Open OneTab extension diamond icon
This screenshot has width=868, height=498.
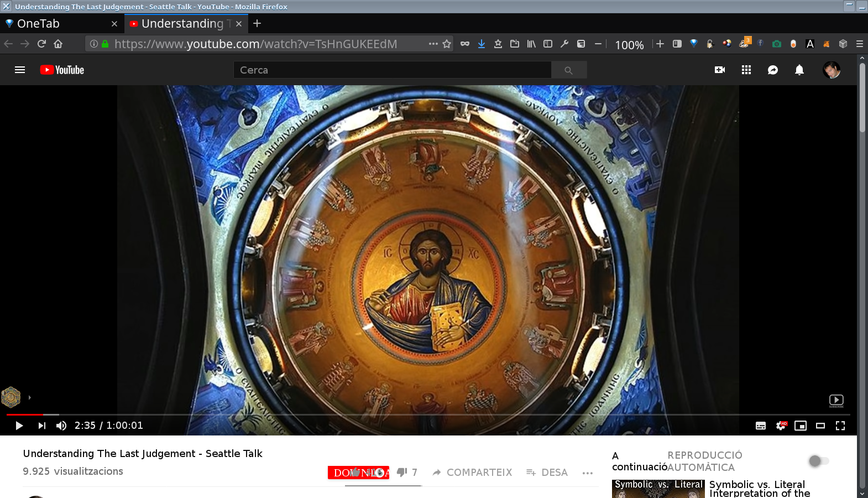[x=694, y=44]
